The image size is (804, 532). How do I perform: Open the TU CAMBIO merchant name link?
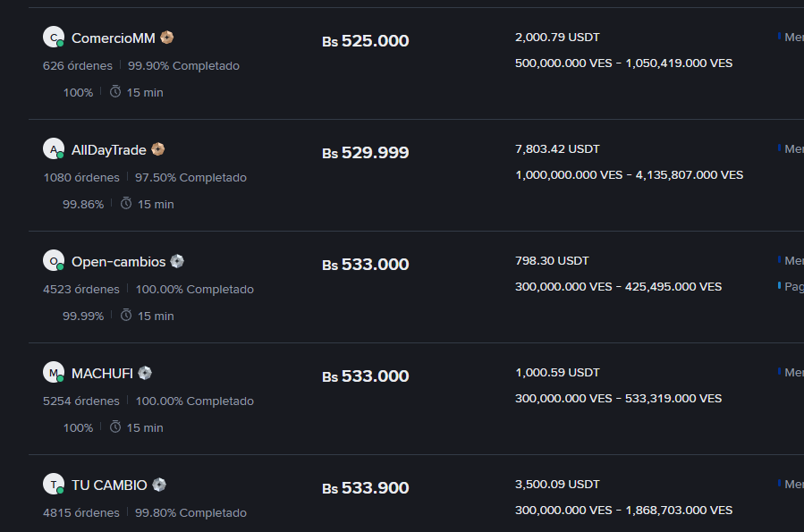109,486
